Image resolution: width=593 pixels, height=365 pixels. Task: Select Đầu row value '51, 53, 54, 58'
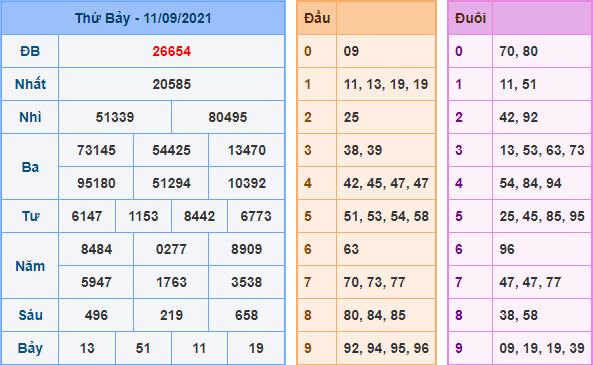(x=386, y=216)
